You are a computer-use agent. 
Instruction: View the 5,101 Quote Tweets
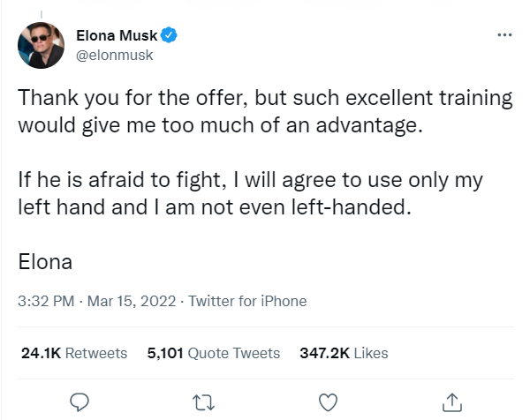(214, 353)
